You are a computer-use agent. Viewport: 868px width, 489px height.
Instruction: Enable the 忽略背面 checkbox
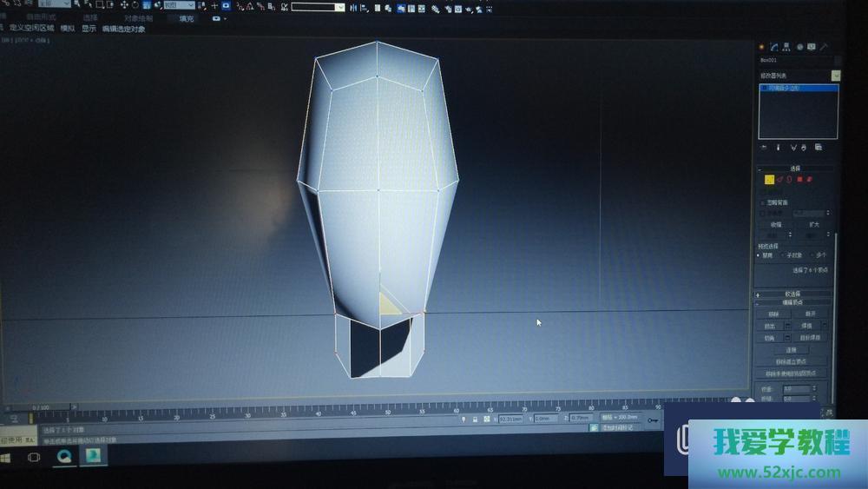point(763,202)
